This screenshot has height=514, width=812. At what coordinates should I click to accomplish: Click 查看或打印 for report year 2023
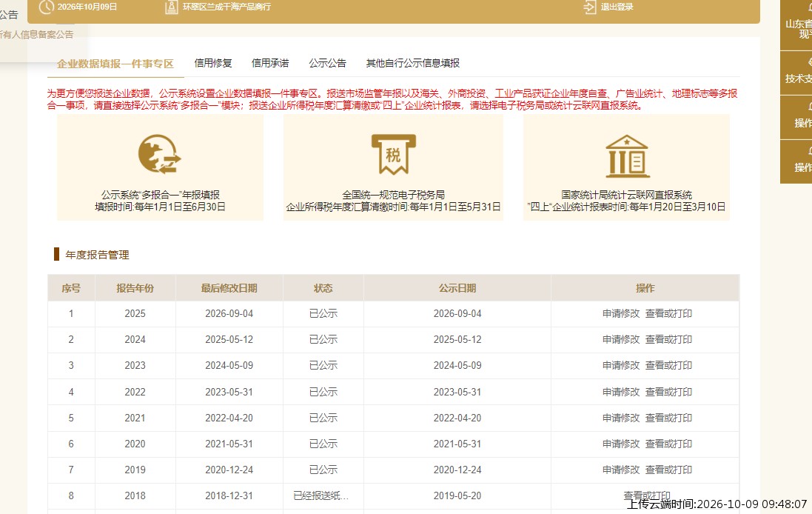668,365
